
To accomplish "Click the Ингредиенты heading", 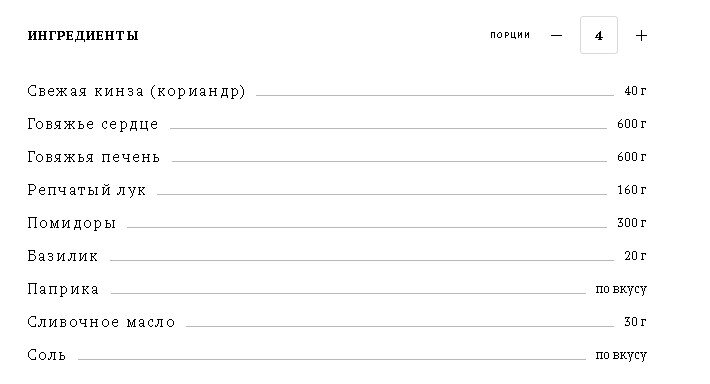I will click(x=83, y=35).
